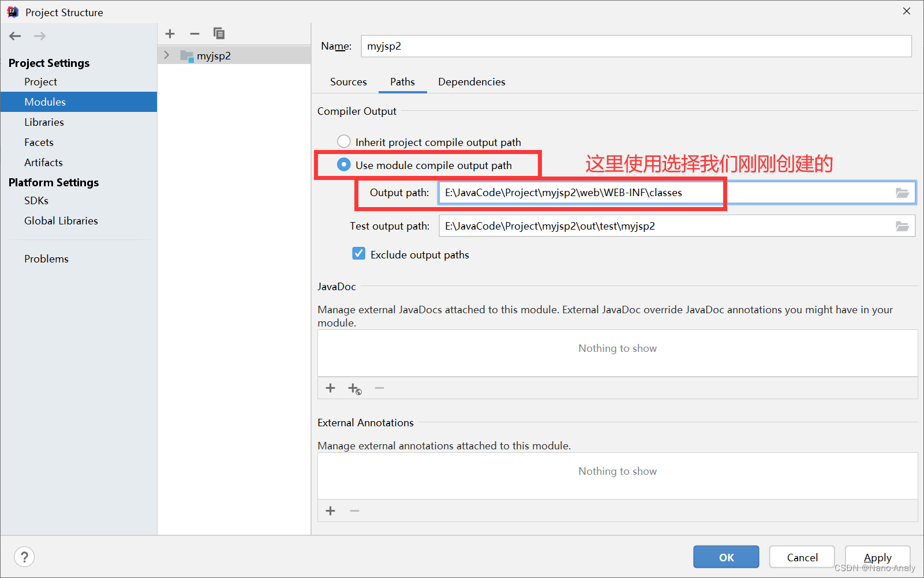924x578 pixels.
Task: Open Facets settings in sidebar
Action: [78, 142]
